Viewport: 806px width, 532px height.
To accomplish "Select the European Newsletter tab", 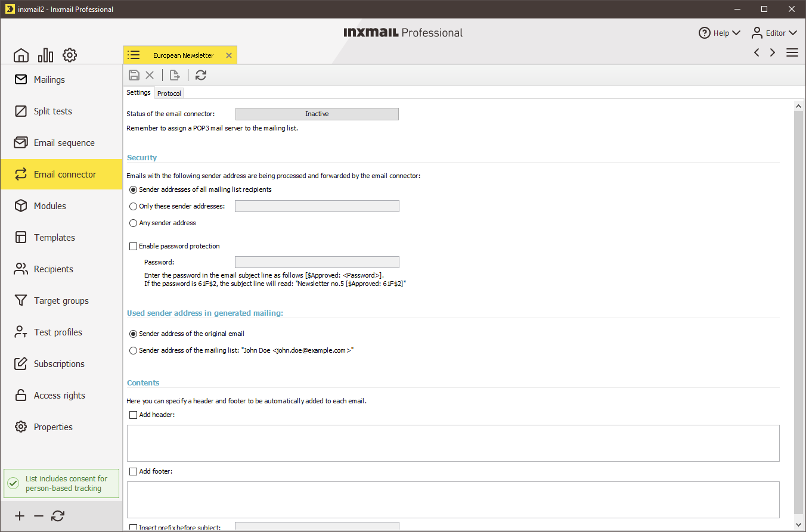I will coord(180,55).
